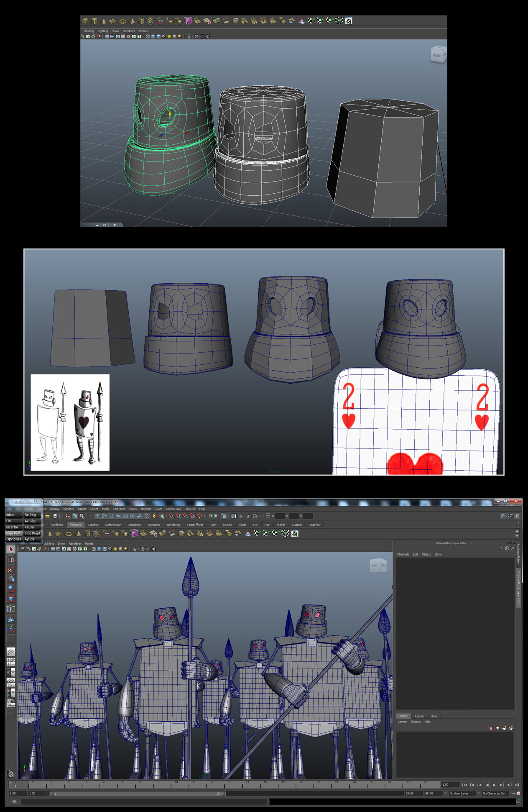
Task: Click the create new layer icon in Layer Editor
Action: coord(505,728)
